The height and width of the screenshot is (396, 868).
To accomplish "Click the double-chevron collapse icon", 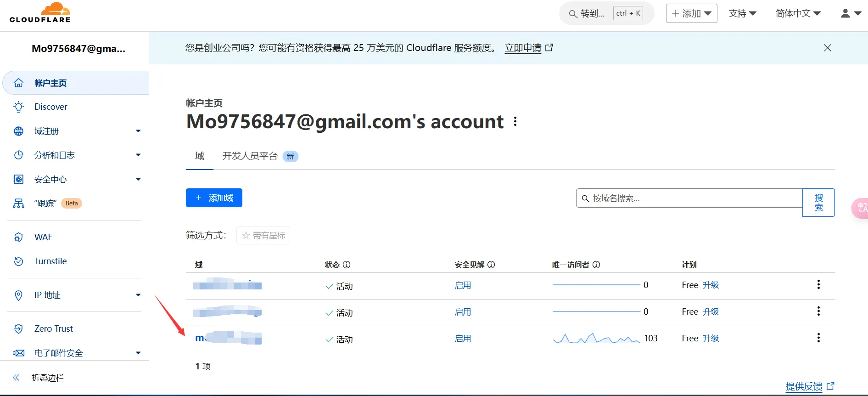I will click(x=16, y=378).
